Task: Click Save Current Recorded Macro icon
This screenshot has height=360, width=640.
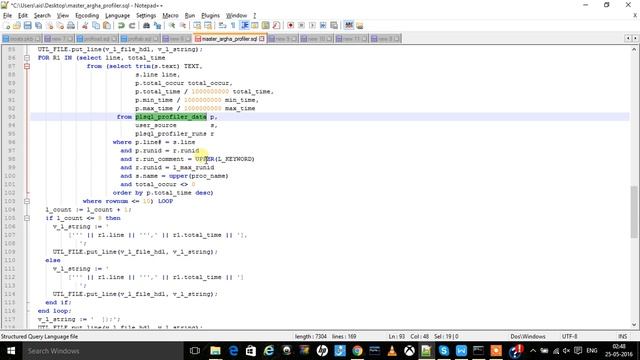Action: tap(333, 25)
